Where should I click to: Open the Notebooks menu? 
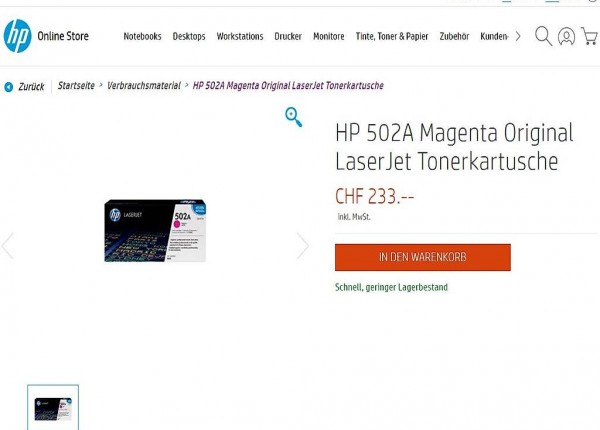142,36
